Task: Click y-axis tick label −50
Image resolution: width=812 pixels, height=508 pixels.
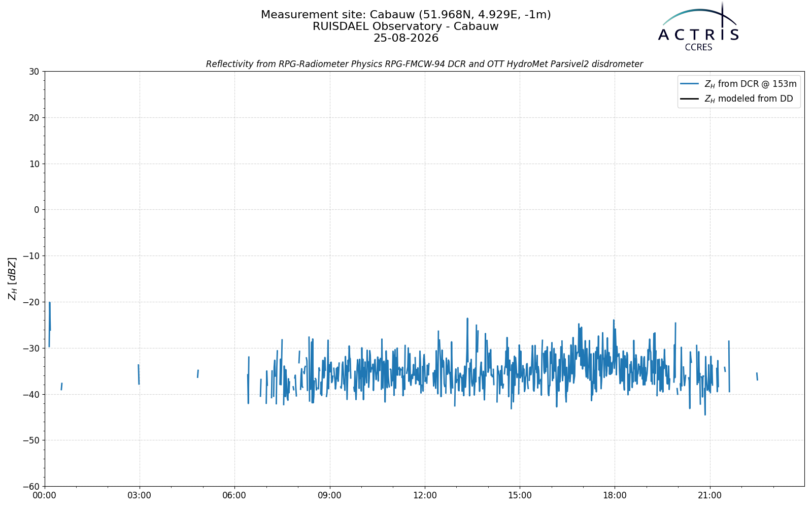Action: point(30,440)
